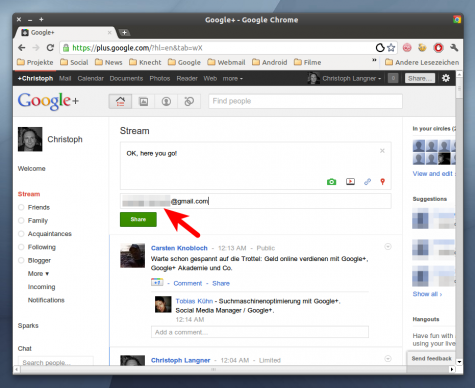This screenshot has width=475, height=388.
Task: Open Carsten Knobloch's profile link
Action: pyautogui.click(x=179, y=248)
